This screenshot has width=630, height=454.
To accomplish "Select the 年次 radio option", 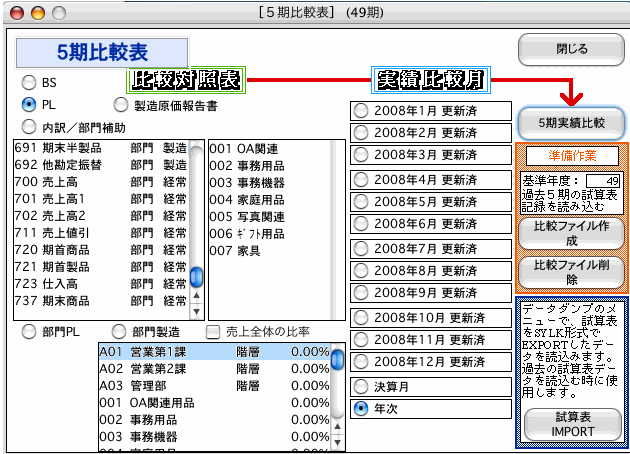I will point(361,408).
